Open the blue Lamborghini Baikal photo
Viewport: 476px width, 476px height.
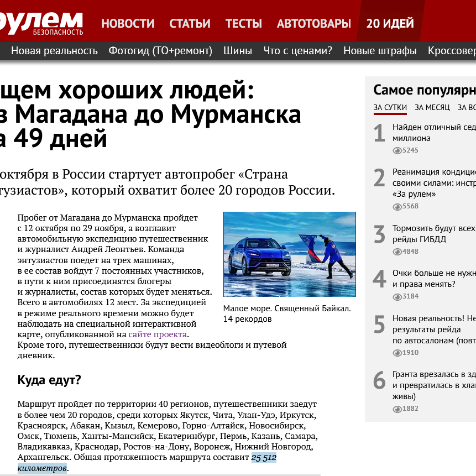coord(289,254)
